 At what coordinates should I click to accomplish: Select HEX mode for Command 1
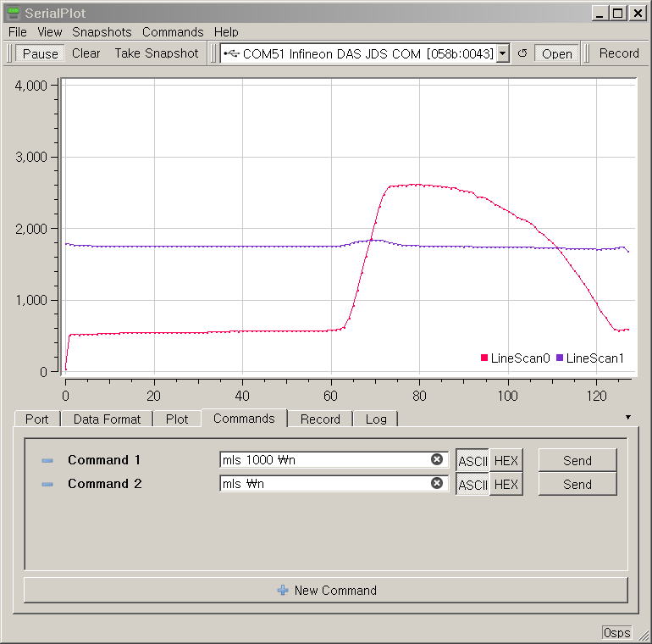(506, 460)
